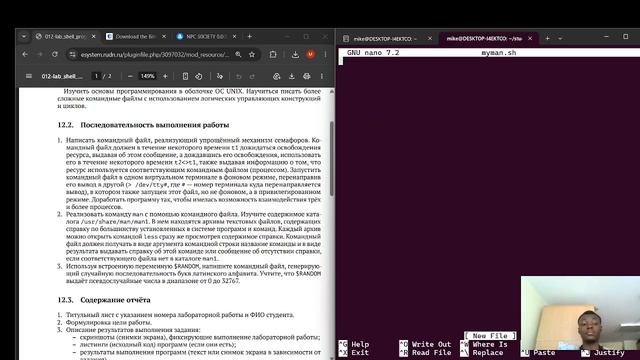Toggle the PDF sidebar menu icon
This screenshot has width=640, height=360.
(29, 76)
